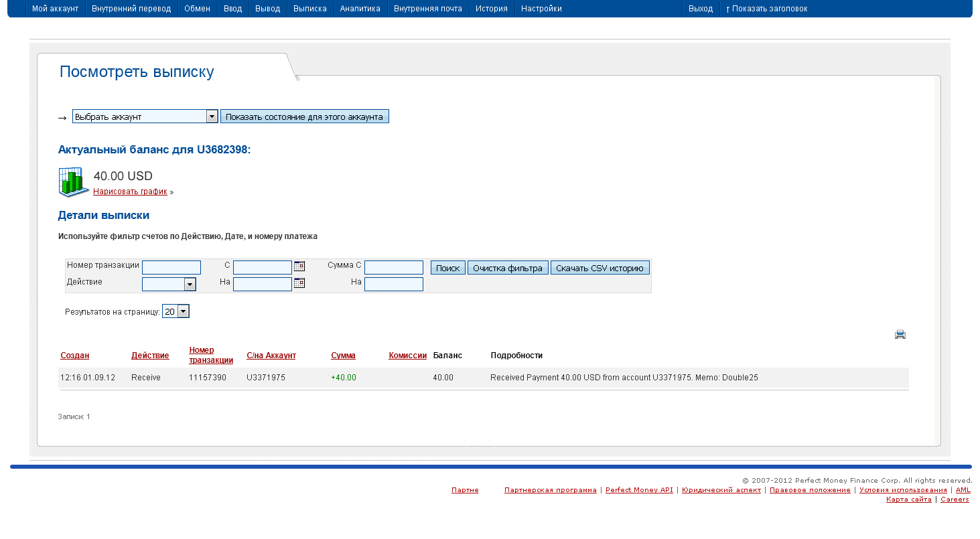This screenshot has height=539, width=980.
Task: Open the 'Мой аккаунт' menu item
Action: (x=55, y=9)
